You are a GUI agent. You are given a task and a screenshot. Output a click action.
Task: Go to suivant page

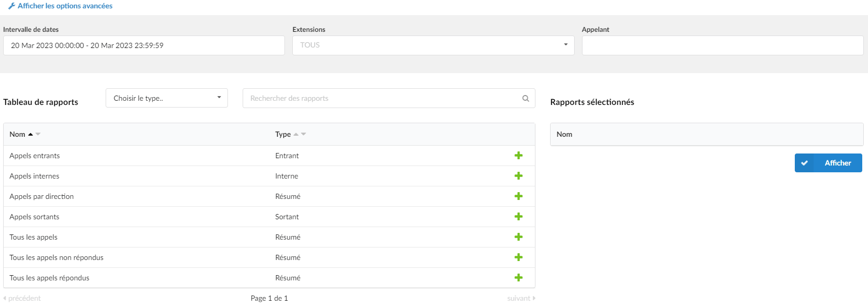521,298
